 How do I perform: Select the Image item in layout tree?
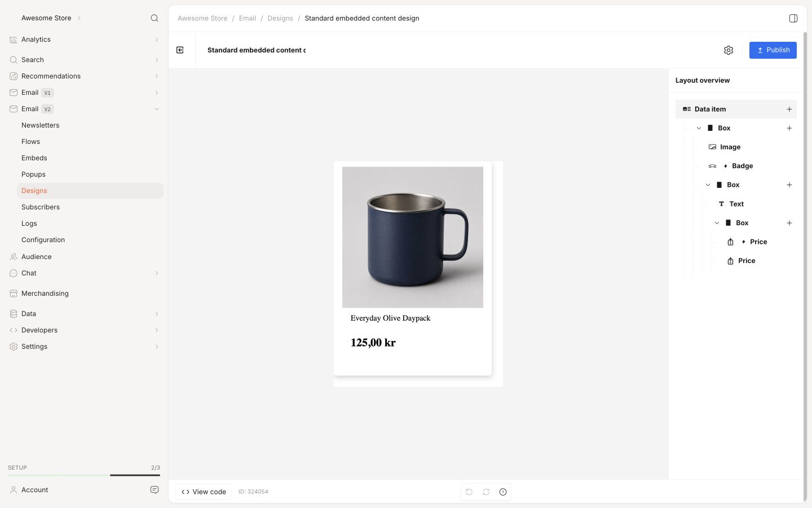[x=730, y=147]
